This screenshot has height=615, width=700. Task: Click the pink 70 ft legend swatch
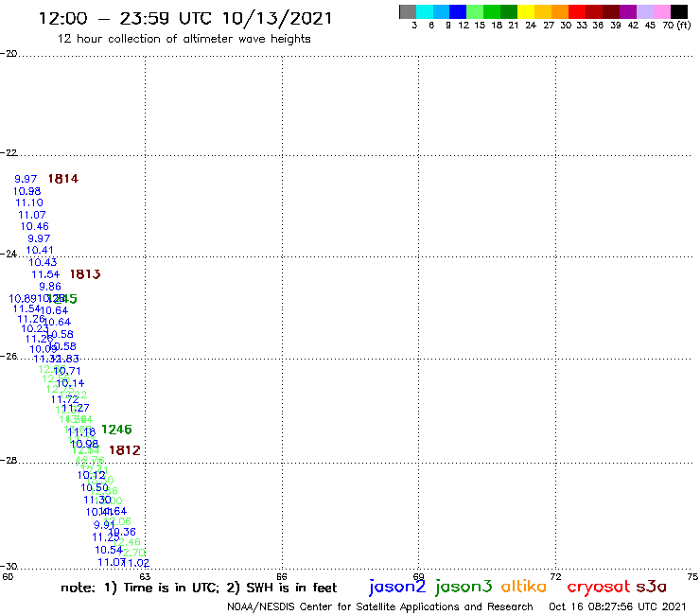[x=661, y=11]
